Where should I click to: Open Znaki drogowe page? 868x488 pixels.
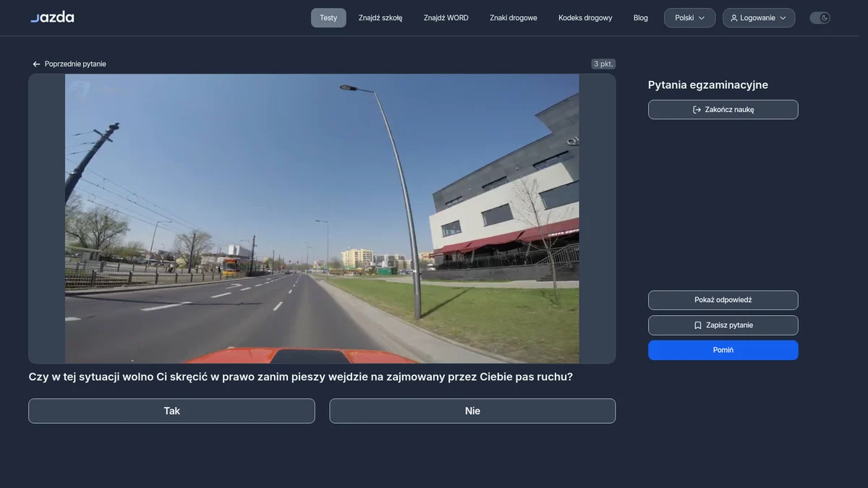coord(514,18)
